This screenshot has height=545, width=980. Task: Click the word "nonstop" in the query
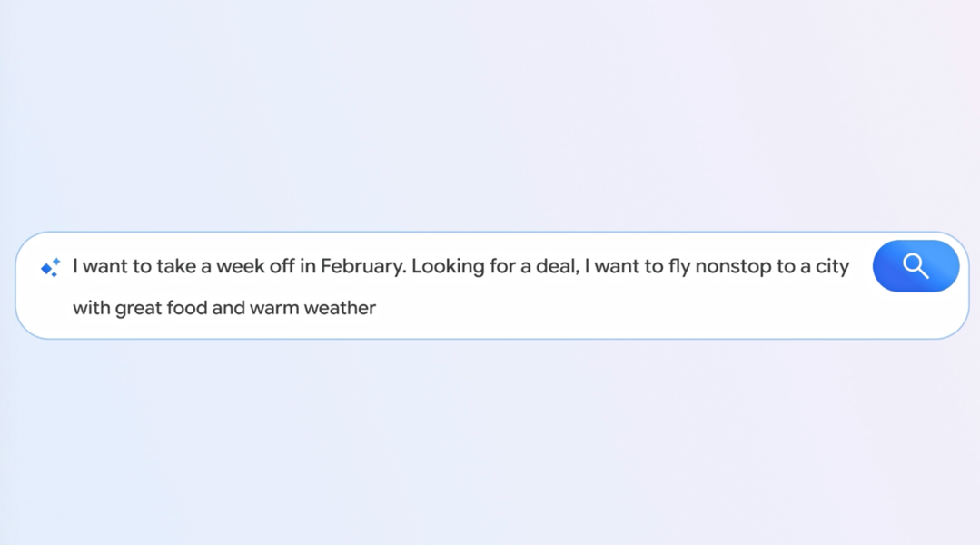click(x=733, y=267)
